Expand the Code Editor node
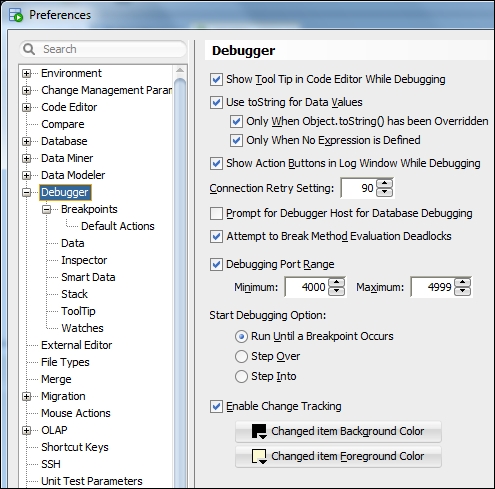495x489 pixels. (26, 107)
